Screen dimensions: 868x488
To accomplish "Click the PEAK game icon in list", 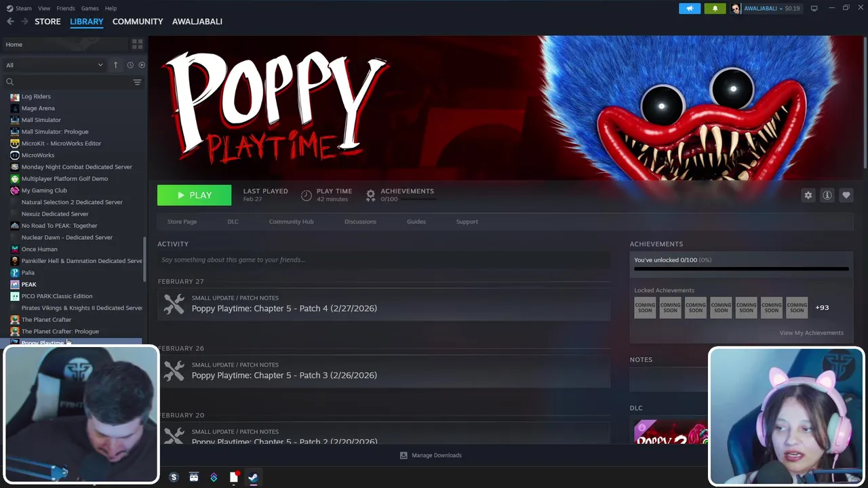I will pyautogui.click(x=15, y=285).
